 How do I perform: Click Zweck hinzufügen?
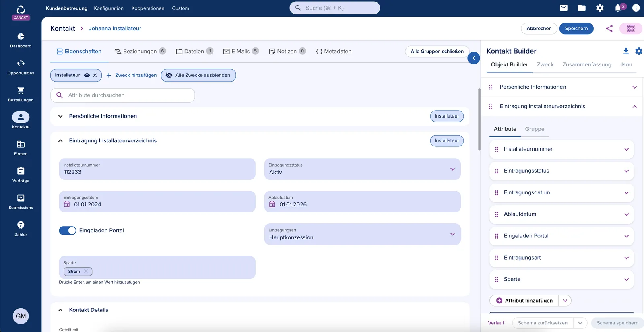click(x=132, y=75)
